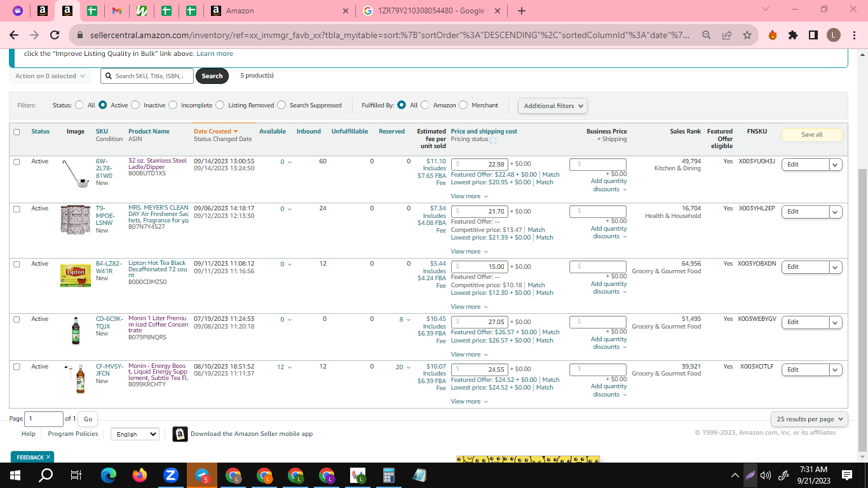Switch to the Gmail tab
Image resolution: width=868 pixels, height=488 pixels.
point(116,11)
